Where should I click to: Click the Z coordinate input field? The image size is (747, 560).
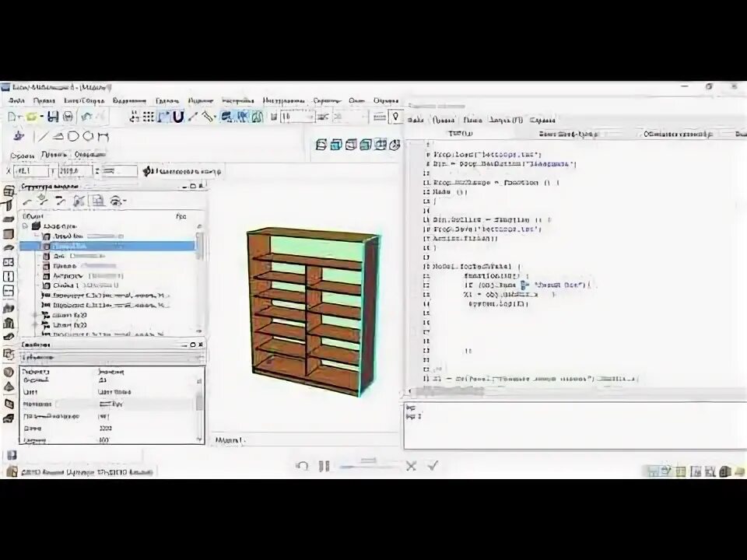pyautogui.click(x=118, y=171)
